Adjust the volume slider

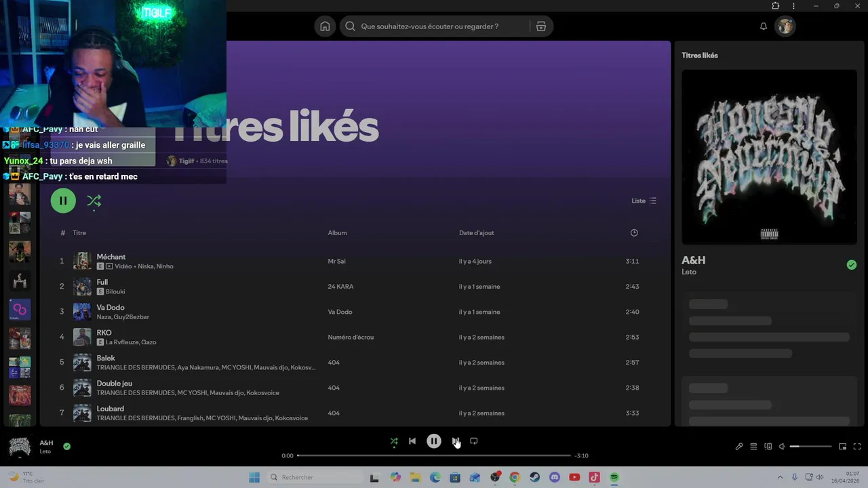coord(811,447)
